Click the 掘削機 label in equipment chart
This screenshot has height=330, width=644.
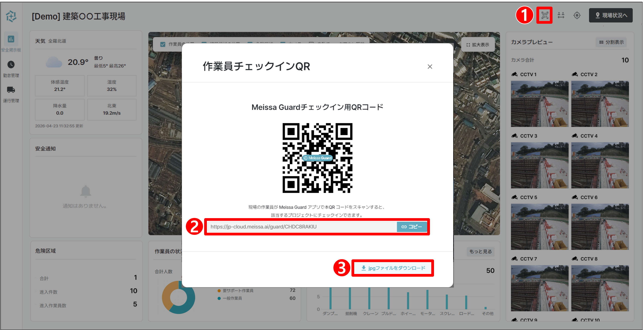coord(351,313)
